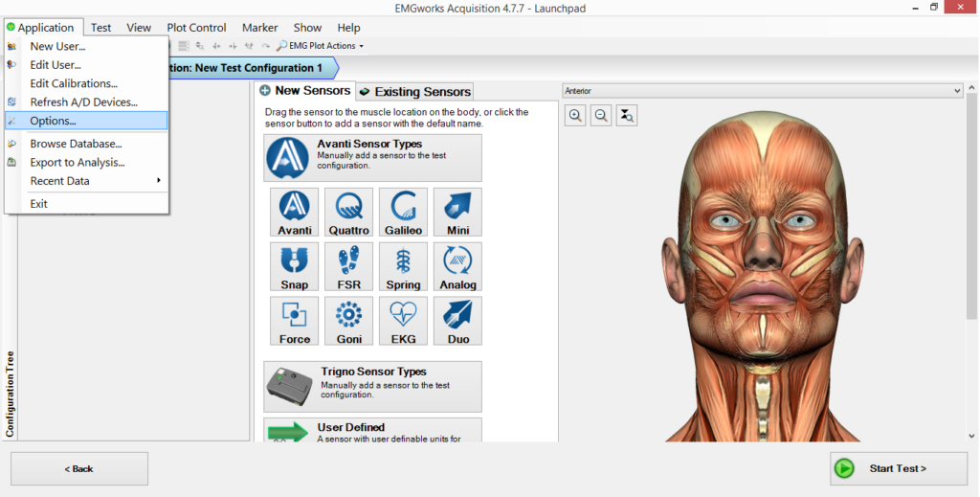This screenshot has height=497, width=980.
Task: Add a Force sensor
Action: [295, 321]
